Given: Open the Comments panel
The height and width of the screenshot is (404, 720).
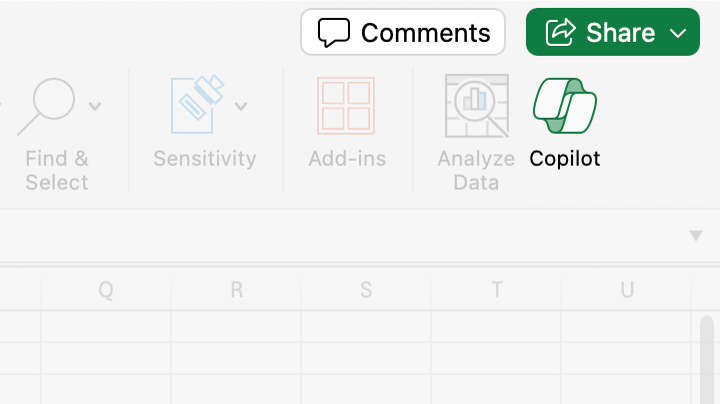Looking at the screenshot, I should pos(425,33).
